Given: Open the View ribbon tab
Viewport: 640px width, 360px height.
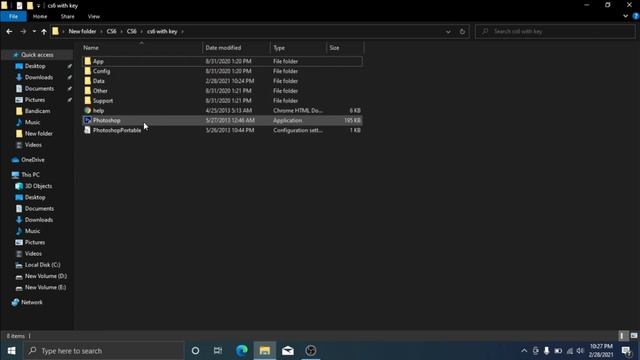Looking at the screenshot, I should coord(93,16).
